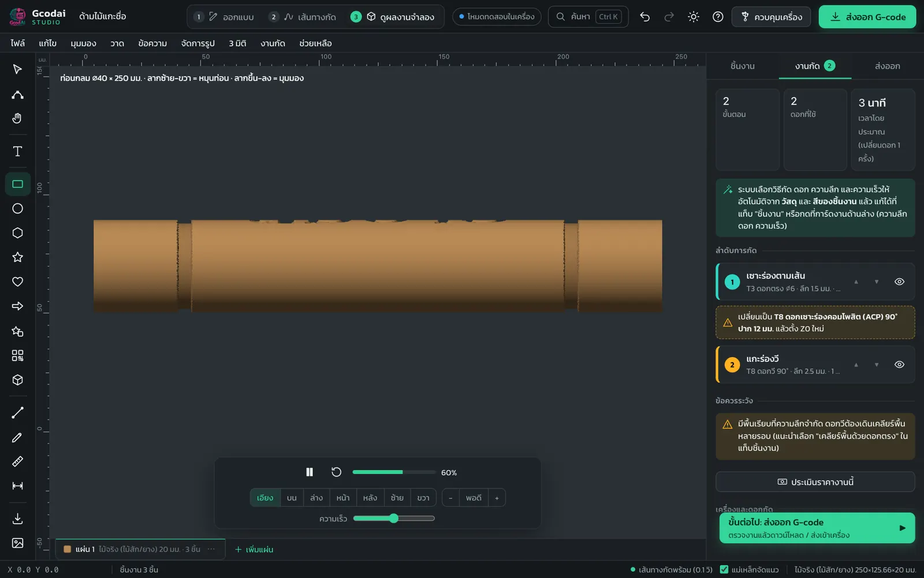Click the undo arrow icon
Viewport: 924px width, 578px height.
point(645,17)
